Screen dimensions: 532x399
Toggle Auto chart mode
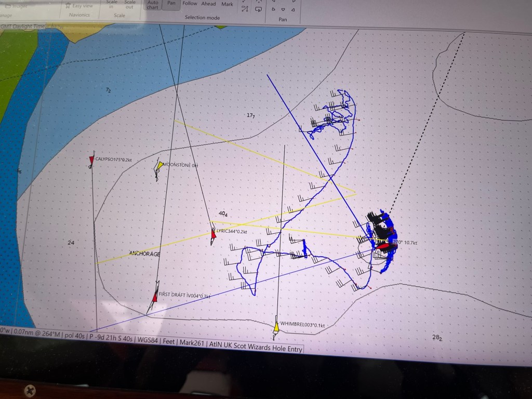tap(152, 5)
